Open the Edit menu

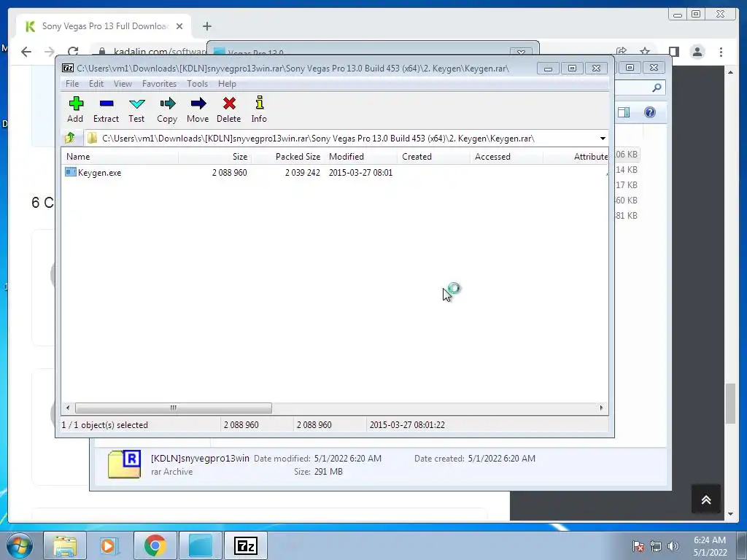tap(96, 84)
